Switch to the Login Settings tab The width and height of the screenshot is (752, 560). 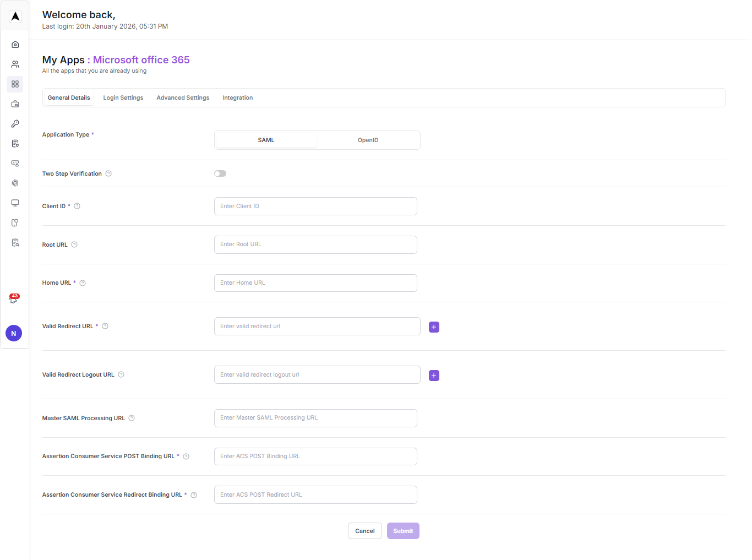tap(123, 98)
